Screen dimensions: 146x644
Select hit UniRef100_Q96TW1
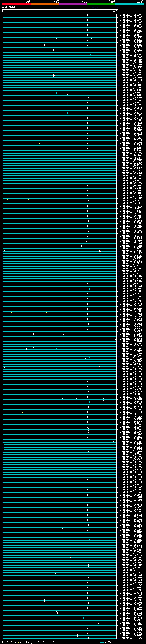(131, 193)
